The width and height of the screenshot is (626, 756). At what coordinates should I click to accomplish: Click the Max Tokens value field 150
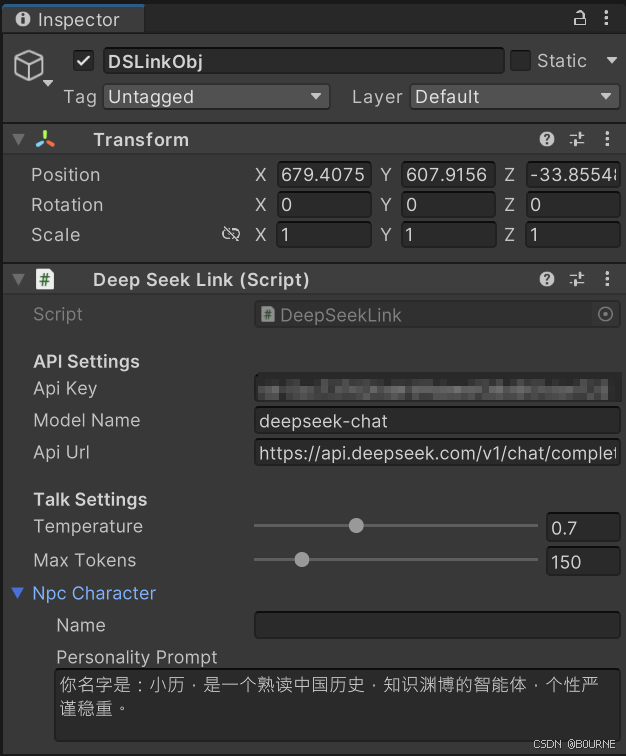(583, 561)
